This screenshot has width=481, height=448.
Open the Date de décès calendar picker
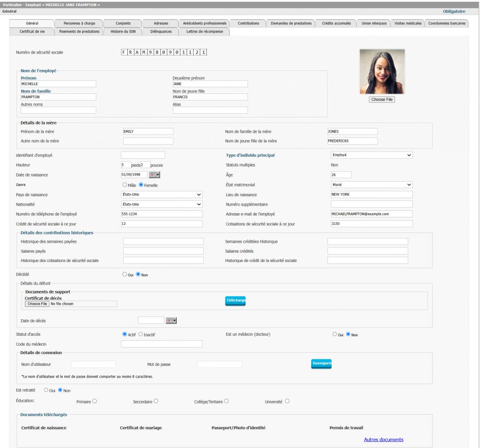click(x=171, y=320)
